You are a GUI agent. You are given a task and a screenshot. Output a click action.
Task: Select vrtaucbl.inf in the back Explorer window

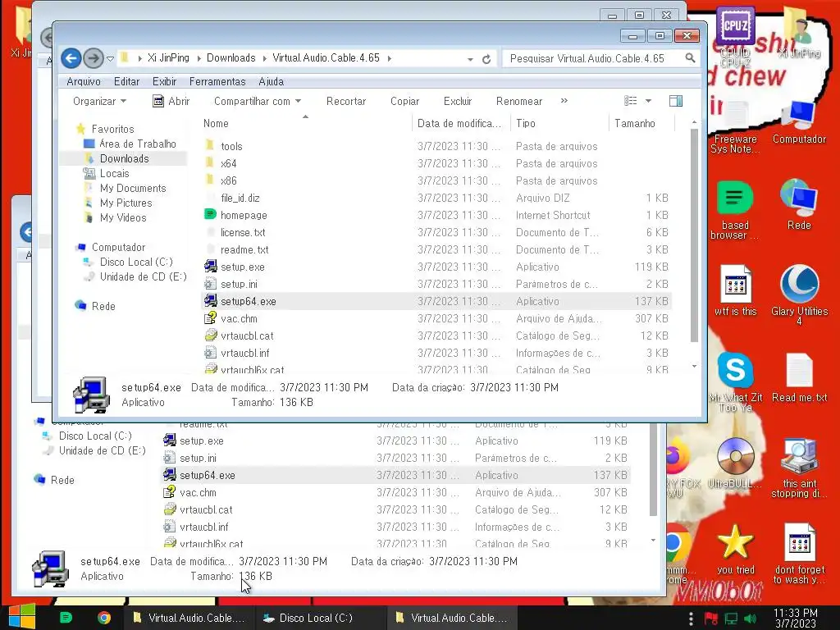203,527
